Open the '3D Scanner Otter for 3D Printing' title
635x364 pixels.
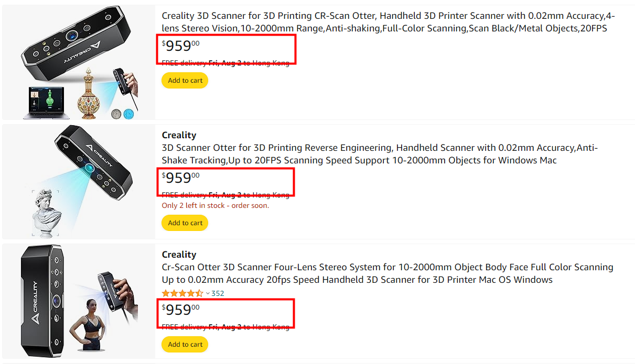pyautogui.click(x=380, y=154)
